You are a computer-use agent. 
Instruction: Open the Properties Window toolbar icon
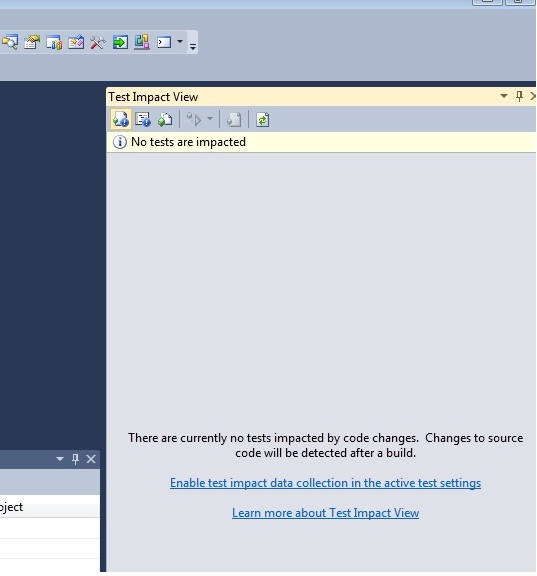click(32, 42)
